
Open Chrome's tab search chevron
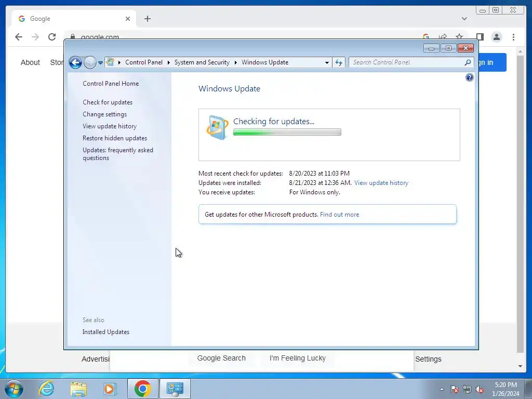(464, 19)
